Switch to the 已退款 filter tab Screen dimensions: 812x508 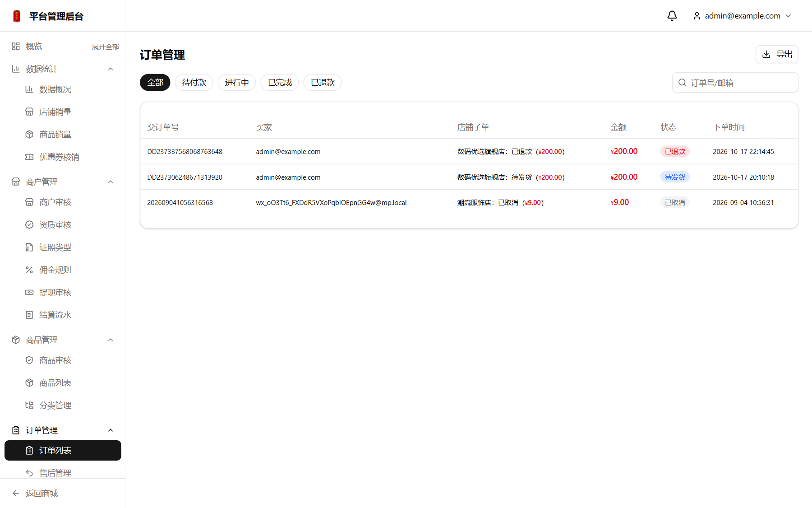pyautogui.click(x=323, y=83)
